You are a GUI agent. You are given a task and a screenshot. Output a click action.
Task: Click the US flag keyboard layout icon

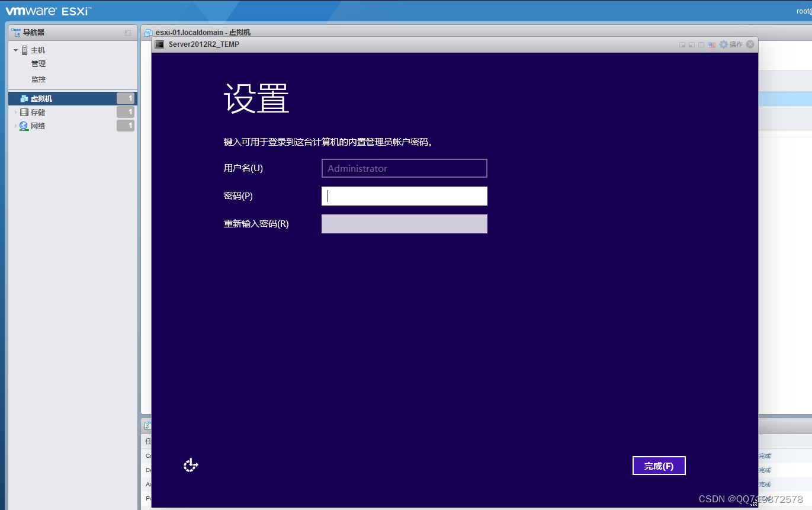(711, 44)
